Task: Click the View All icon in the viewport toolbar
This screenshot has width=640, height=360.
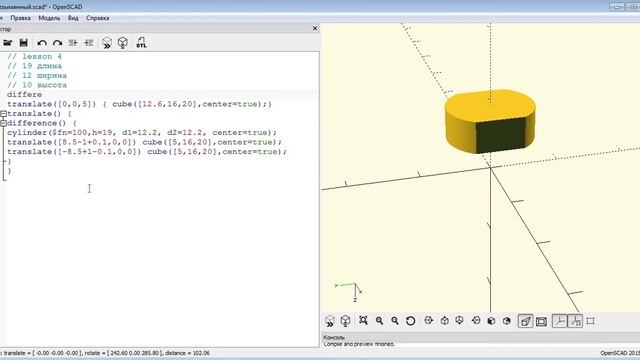Action: point(363,320)
